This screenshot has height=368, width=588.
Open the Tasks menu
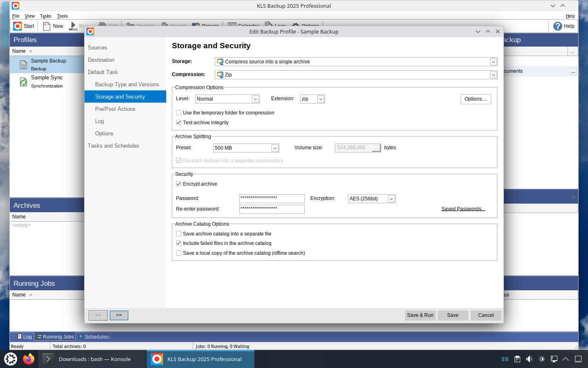click(x=45, y=16)
